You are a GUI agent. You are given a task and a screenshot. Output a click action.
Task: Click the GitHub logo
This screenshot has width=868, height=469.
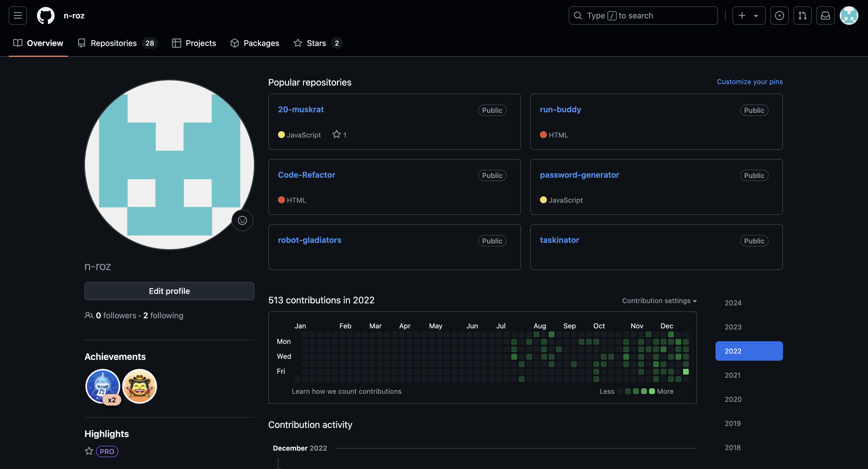(45, 15)
